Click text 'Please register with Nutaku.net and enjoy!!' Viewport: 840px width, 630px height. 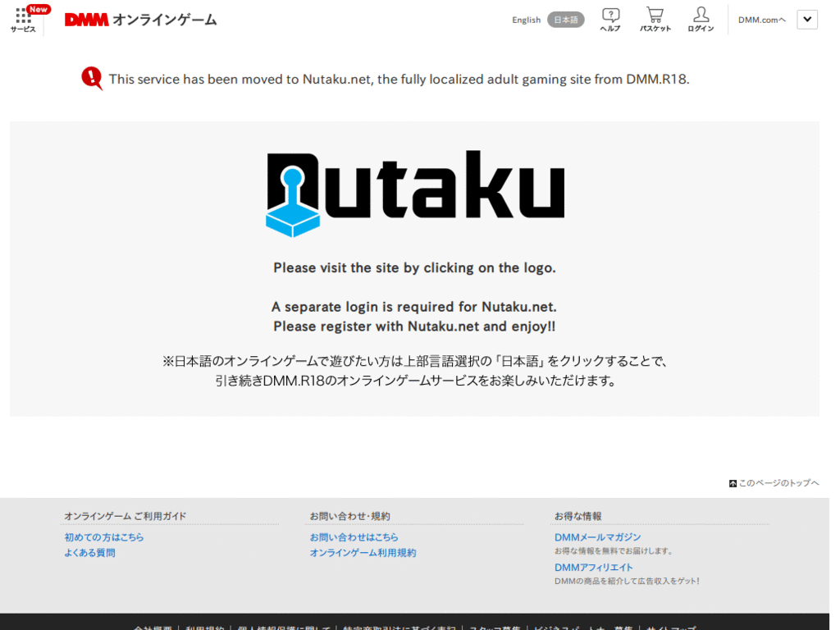414,326
